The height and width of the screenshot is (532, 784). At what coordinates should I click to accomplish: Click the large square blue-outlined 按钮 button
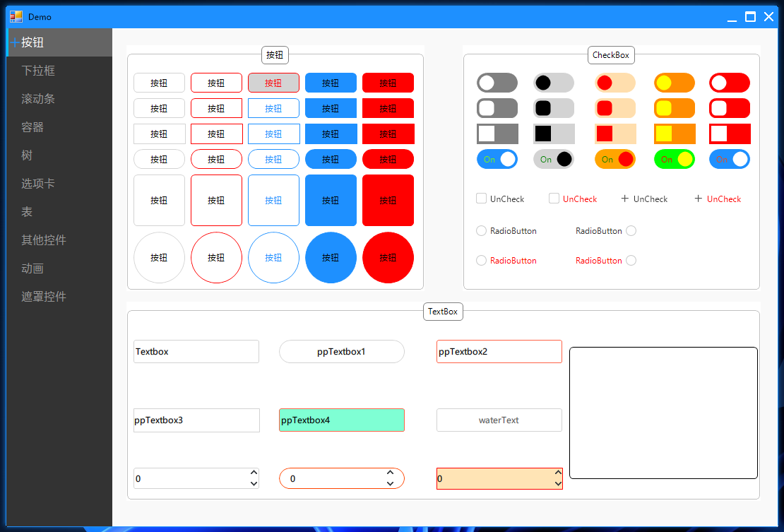[273, 201]
